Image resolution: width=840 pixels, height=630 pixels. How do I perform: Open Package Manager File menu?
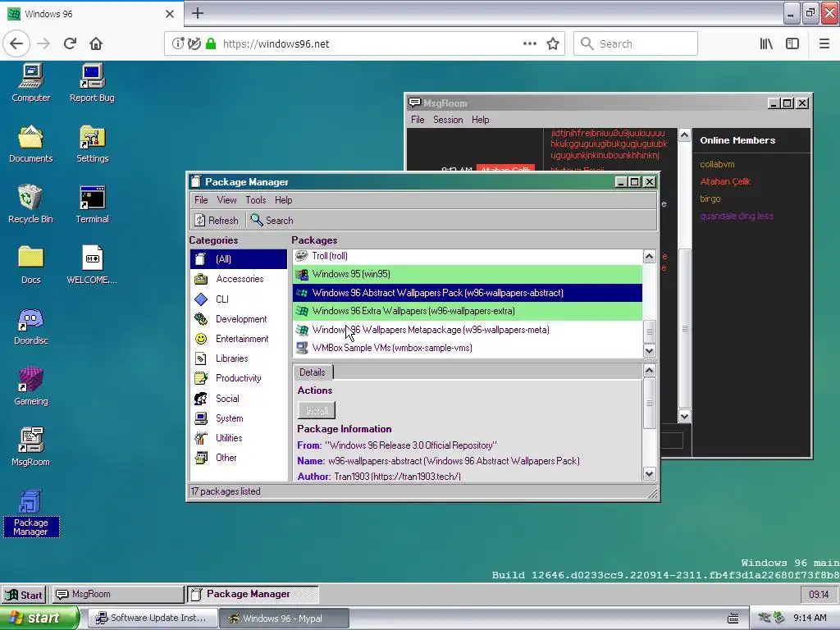(201, 200)
